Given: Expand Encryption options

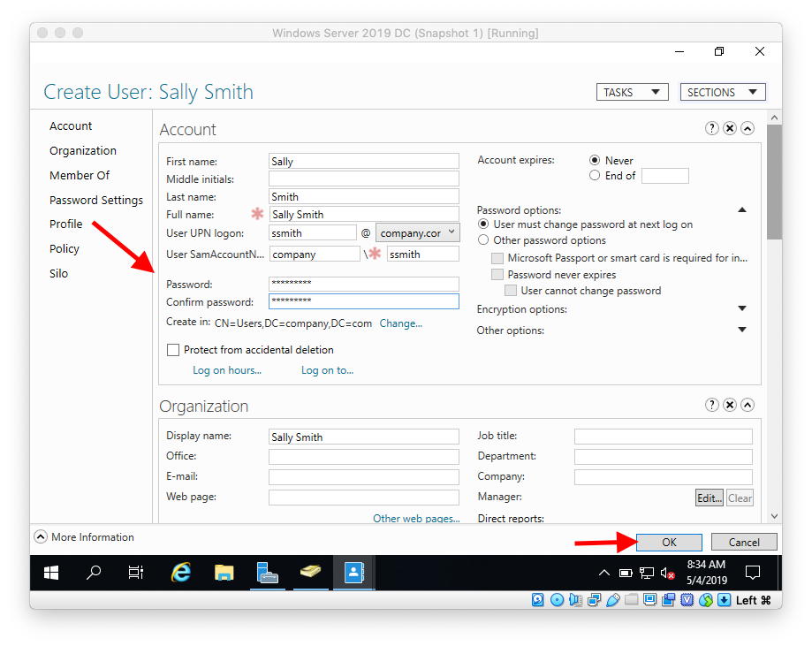Looking at the screenshot, I should (742, 308).
